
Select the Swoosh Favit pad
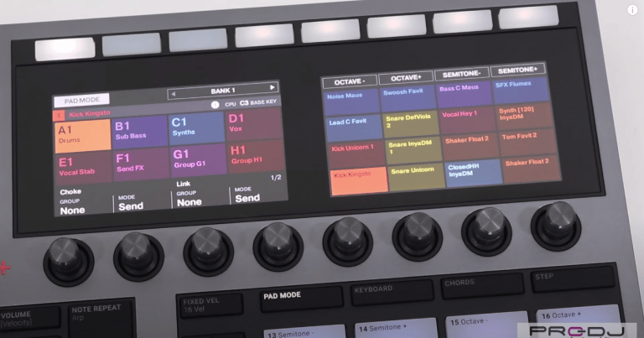click(408, 98)
